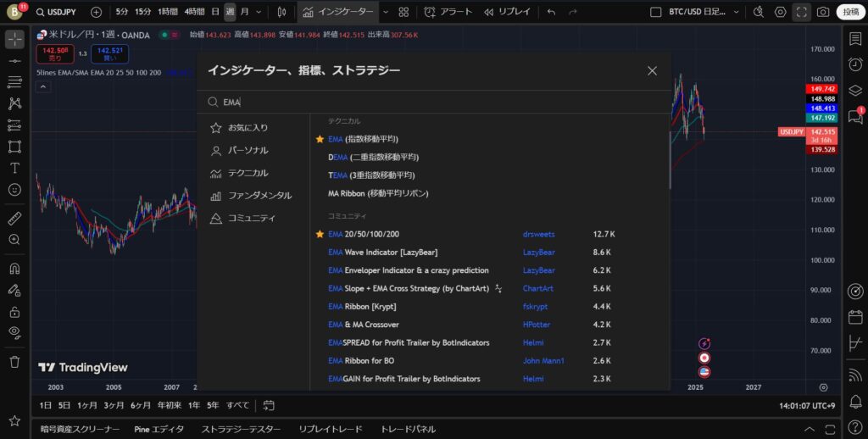Select the trend line drawing tool
Screen dimensions: 868x439
(15, 60)
